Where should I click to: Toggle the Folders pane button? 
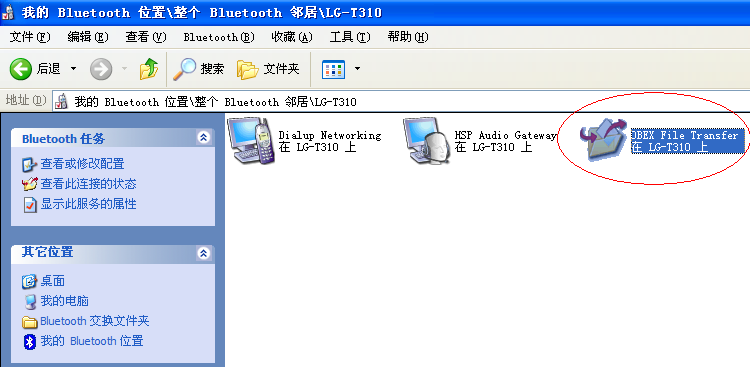click(x=268, y=69)
